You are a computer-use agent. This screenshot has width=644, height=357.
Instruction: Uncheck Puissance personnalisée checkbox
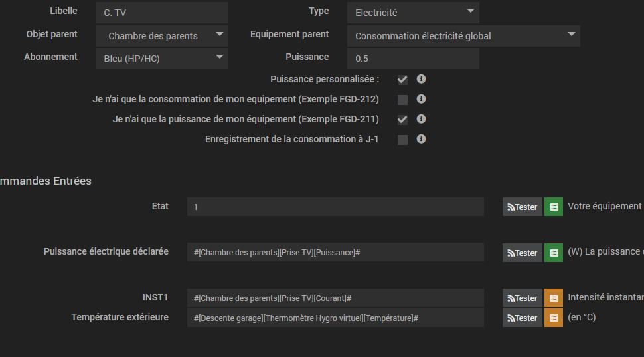click(402, 80)
